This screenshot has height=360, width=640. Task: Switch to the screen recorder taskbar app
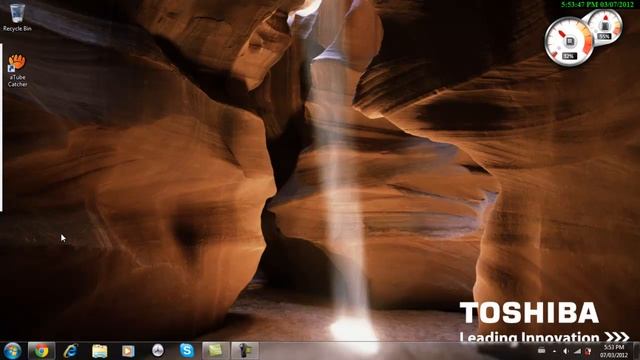245,351
